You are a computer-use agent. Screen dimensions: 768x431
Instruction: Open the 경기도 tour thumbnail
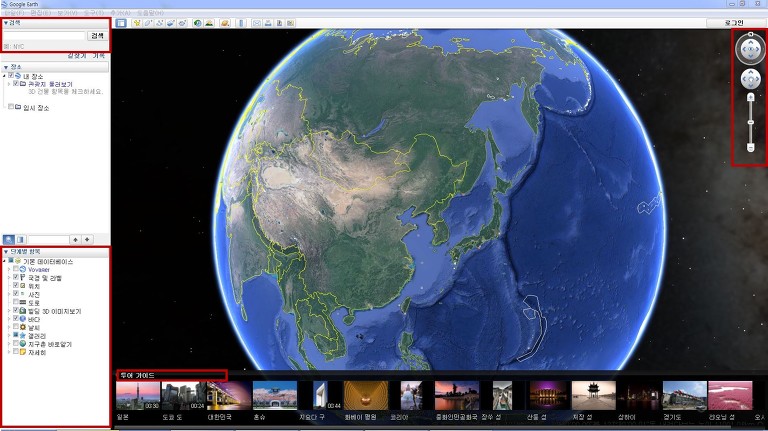pos(684,396)
